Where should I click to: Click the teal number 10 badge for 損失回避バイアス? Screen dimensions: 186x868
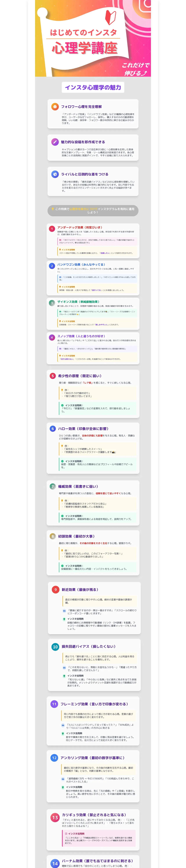pyautogui.click(x=55, y=647)
